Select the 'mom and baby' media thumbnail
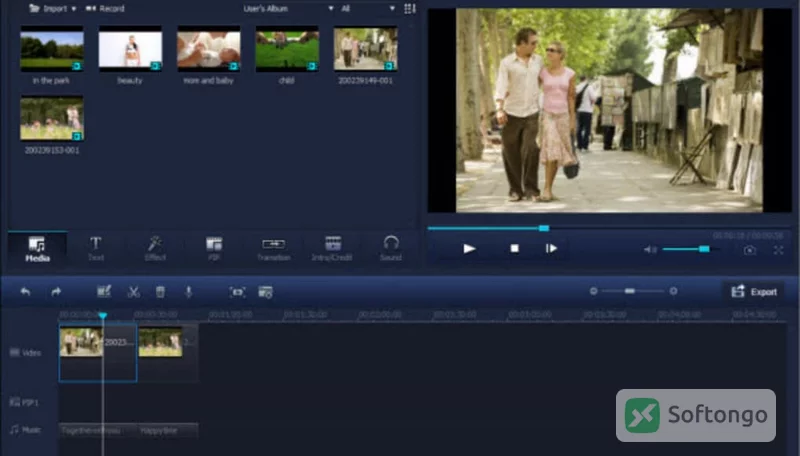Screen dimensions: 800x456 [x=209, y=49]
